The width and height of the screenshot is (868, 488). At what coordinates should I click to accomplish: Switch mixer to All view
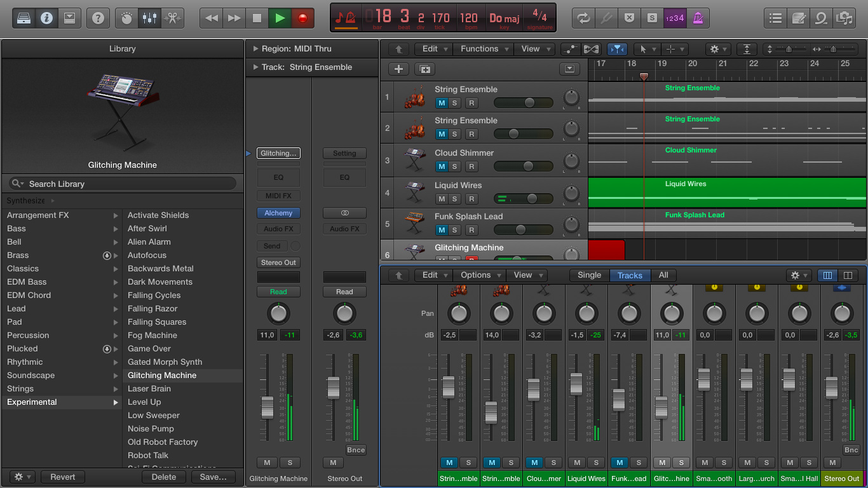[x=663, y=275]
